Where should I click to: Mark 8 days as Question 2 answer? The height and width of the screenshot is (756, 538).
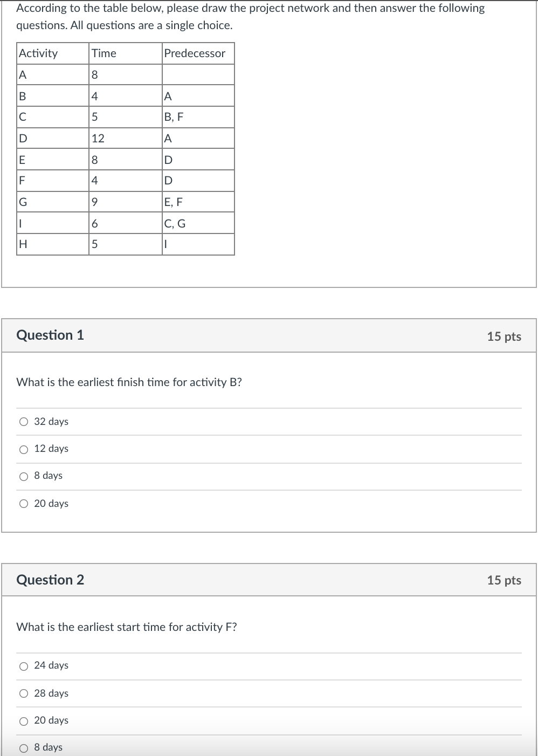24,748
